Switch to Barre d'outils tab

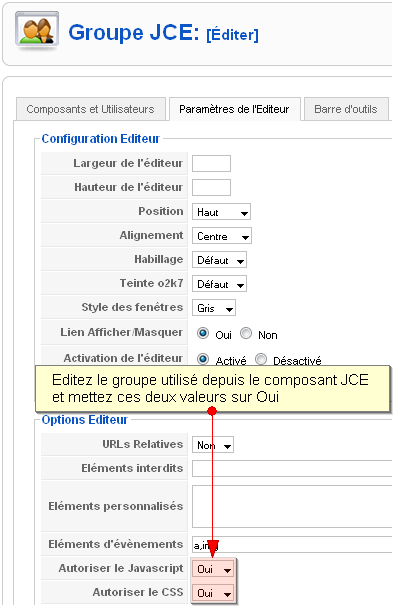coord(346,109)
